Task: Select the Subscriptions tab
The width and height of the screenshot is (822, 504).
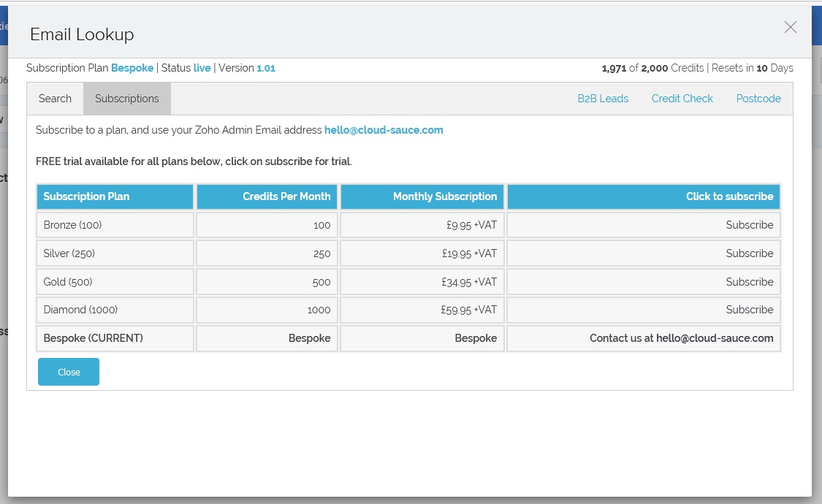Action: (127, 99)
